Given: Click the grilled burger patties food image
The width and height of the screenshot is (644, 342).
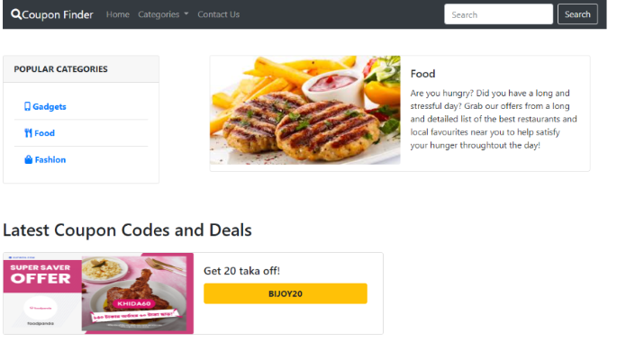Looking at the screenshot, I should [305, 110].
